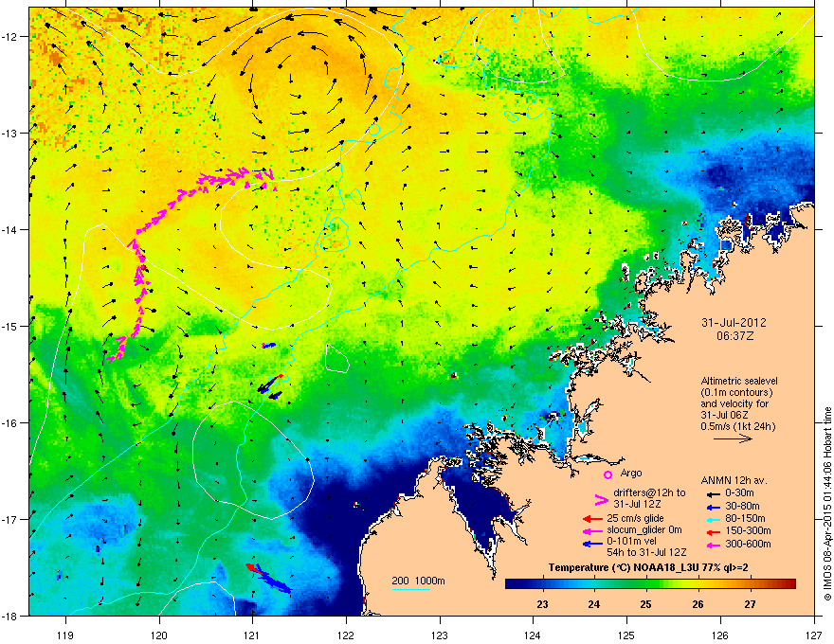Click the 127 longitude tick label
The image size is (834, 644).
[x=814, y=635]
